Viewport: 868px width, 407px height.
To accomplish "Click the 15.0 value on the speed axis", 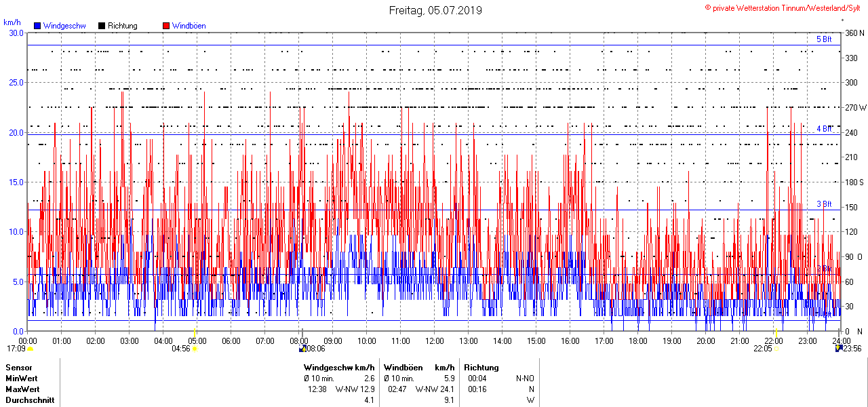I will point(16,182).
